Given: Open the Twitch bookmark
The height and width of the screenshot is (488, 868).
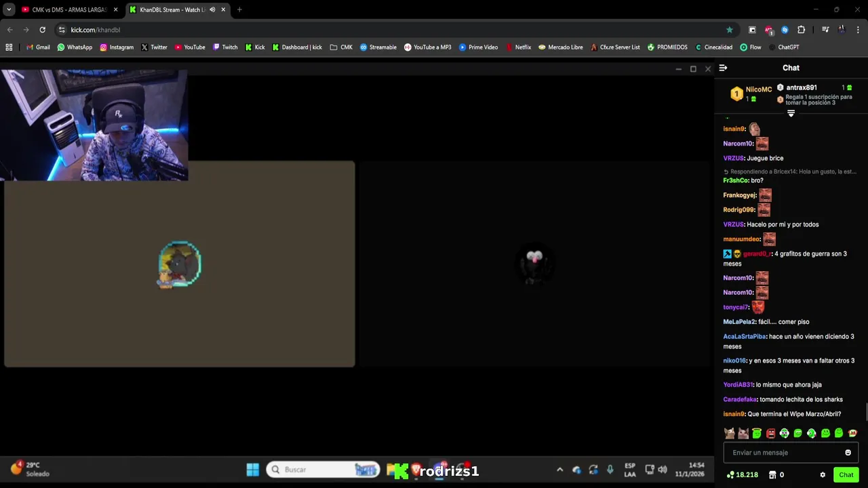Looking at the screenshot, I should coord(225,47).
